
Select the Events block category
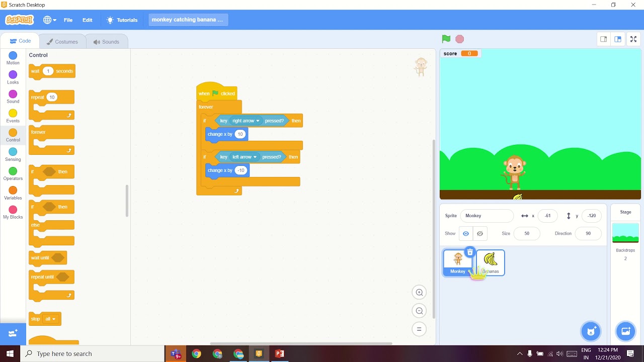click(13, 116)
